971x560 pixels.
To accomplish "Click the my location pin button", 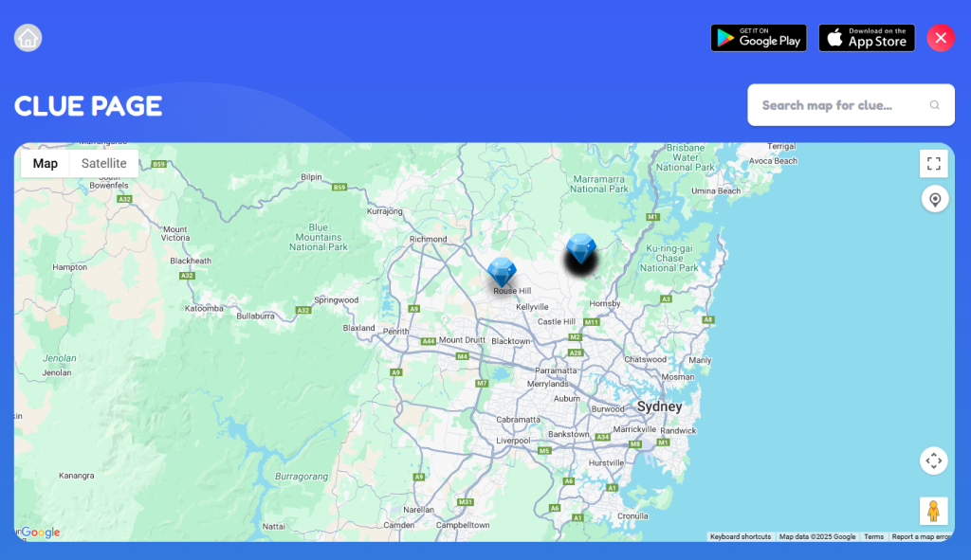I will (x=934, y=199).
